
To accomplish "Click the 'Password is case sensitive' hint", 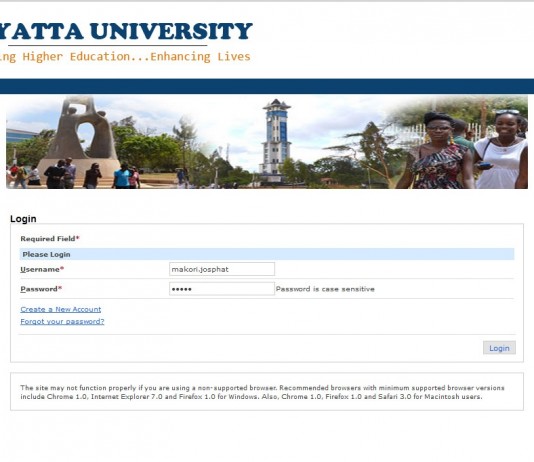I will 325,289.
